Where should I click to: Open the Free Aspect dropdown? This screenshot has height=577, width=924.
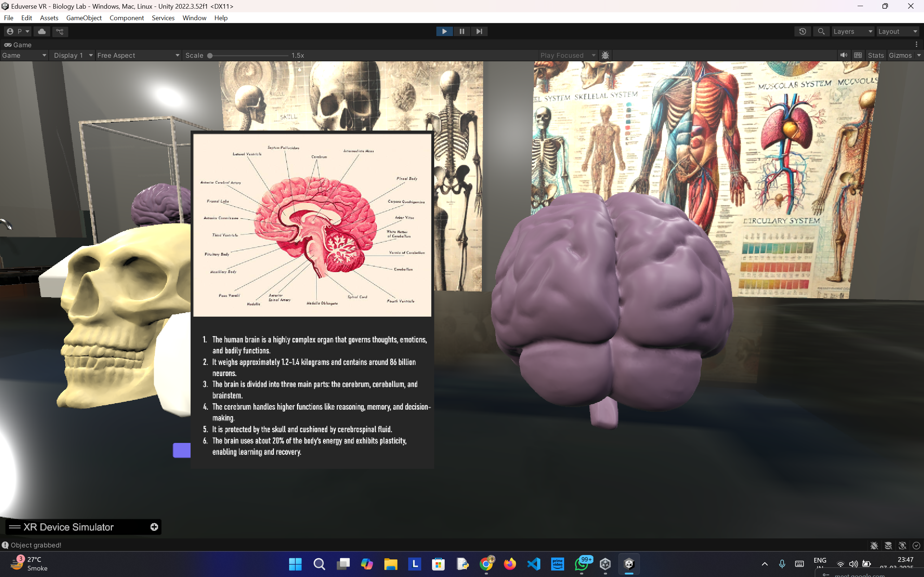138,55
